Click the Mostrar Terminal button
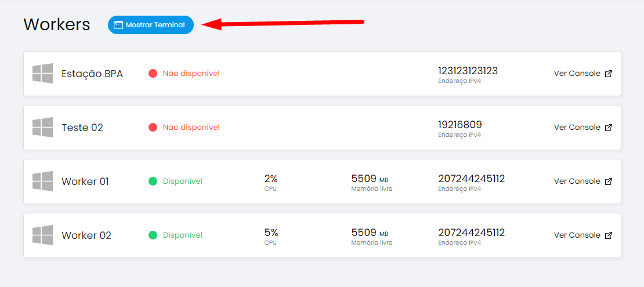Screen dimensions: 644x287 (151, 24)
